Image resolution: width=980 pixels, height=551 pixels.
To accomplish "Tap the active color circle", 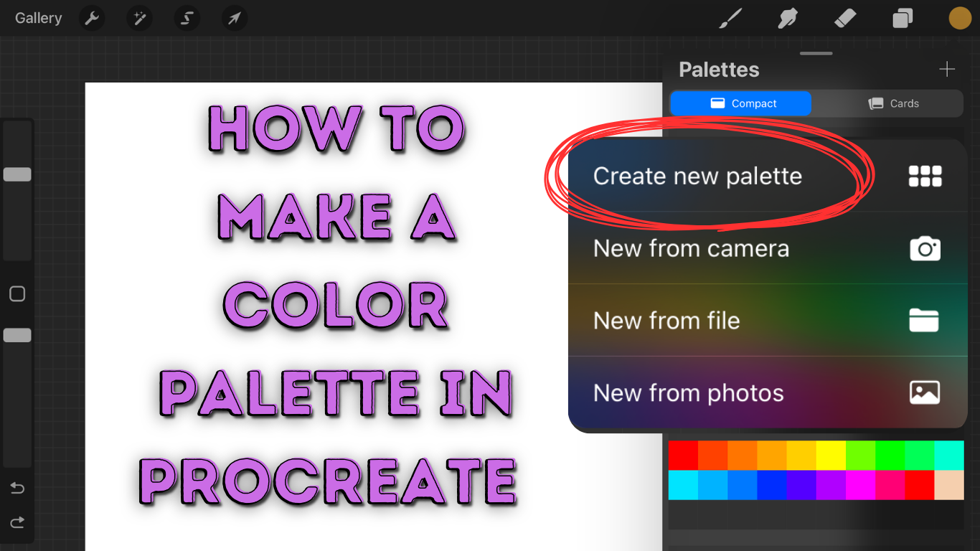I will coord(960,18).
